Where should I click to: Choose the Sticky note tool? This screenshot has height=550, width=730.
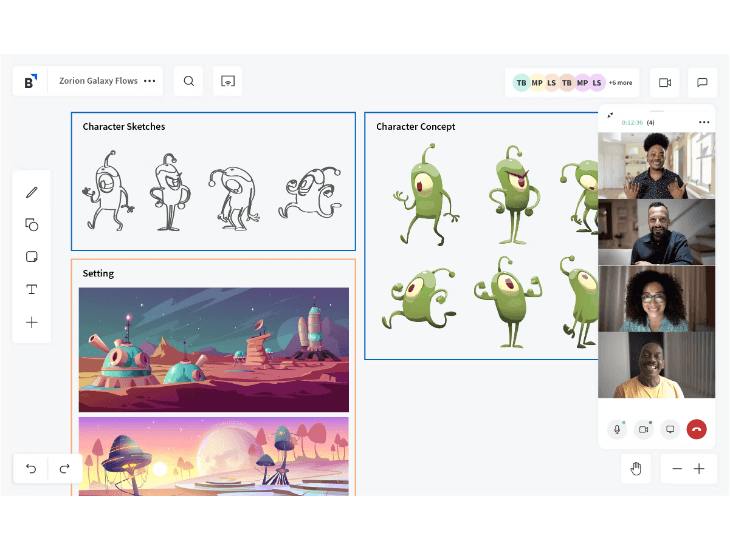(x=31, y=257)
